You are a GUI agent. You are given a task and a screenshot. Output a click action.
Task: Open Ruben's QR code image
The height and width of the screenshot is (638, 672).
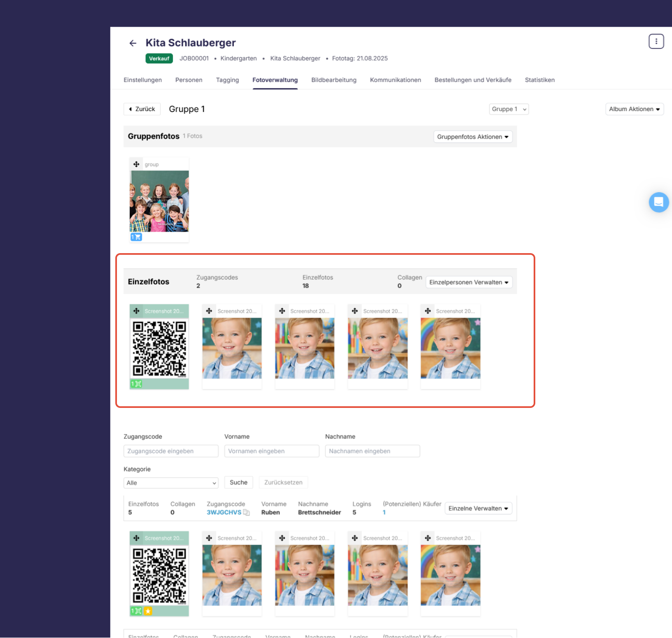(159, 575)
